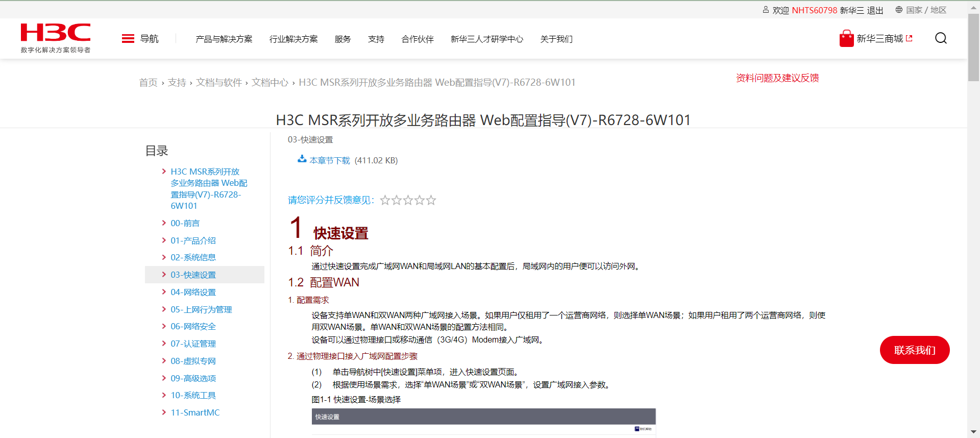
Task: Expand the 02-系统信息 chevron
Action: 164,257
